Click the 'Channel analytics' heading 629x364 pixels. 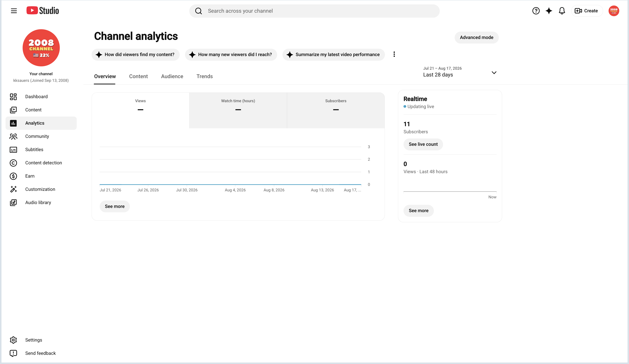[136, 36]
